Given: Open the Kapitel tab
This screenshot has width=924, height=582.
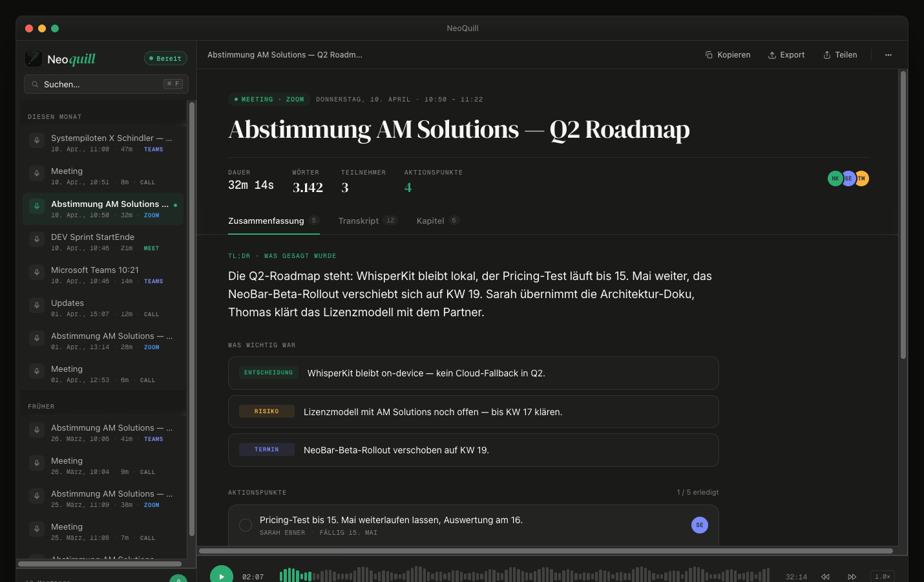Looking at the screenshot, I should [x=437, y=221].
